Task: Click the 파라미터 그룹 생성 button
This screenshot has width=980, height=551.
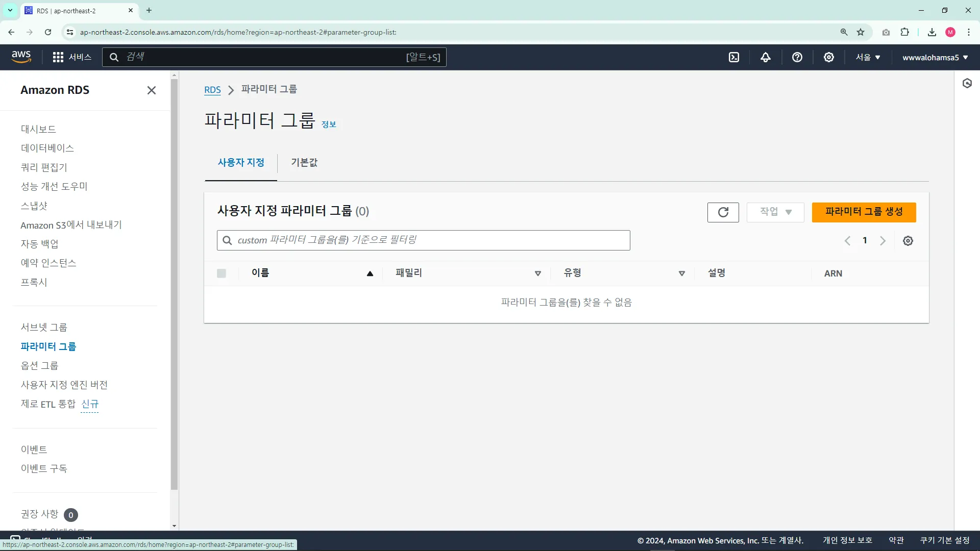Action: coord(864,212)
